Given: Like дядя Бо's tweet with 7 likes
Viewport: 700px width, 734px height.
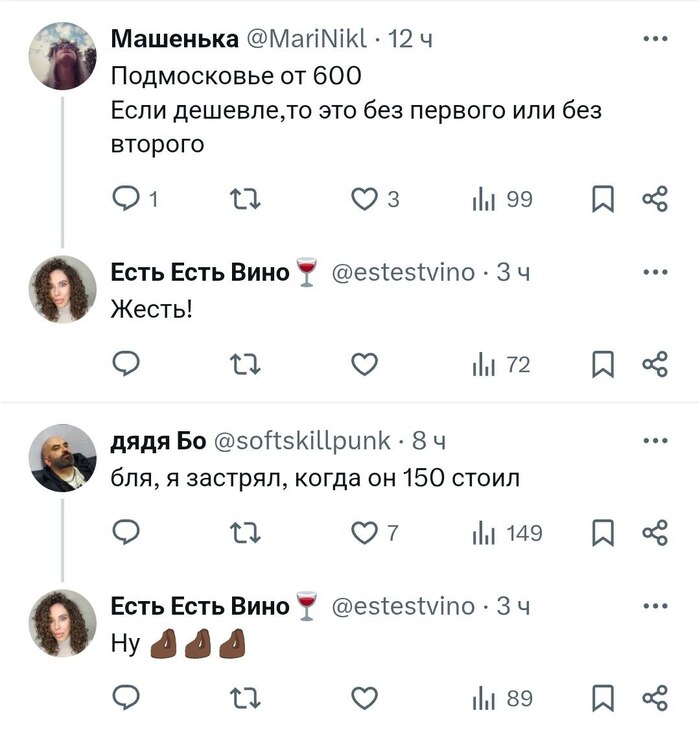Looking at the screenshot, I should [365, 532].
